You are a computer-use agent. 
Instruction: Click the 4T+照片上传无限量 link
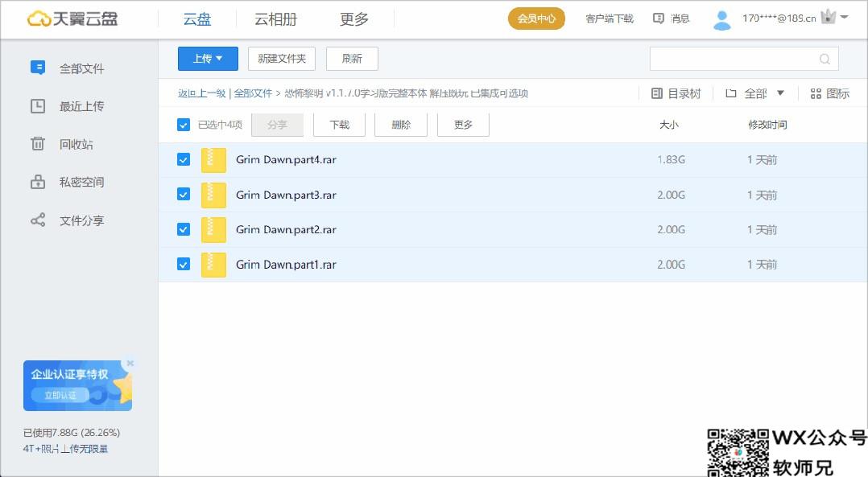coord(65,449)
